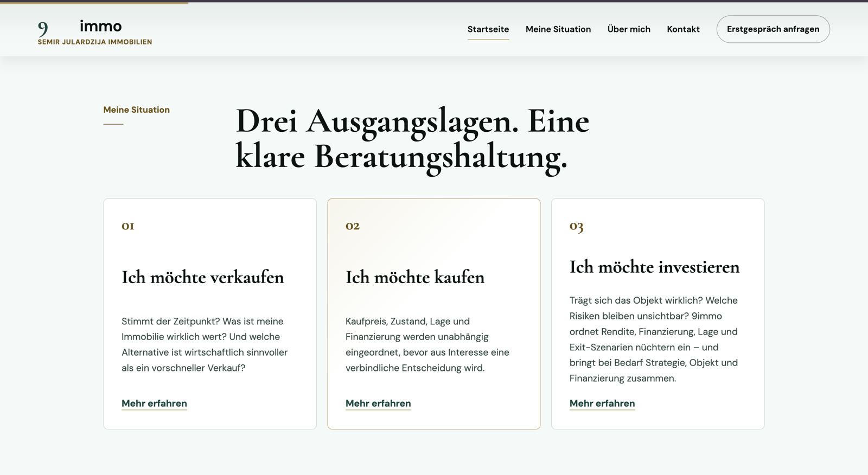The image size is (868, 475).
Task: Open the Über mich page
Action: (x=629, y=29)
